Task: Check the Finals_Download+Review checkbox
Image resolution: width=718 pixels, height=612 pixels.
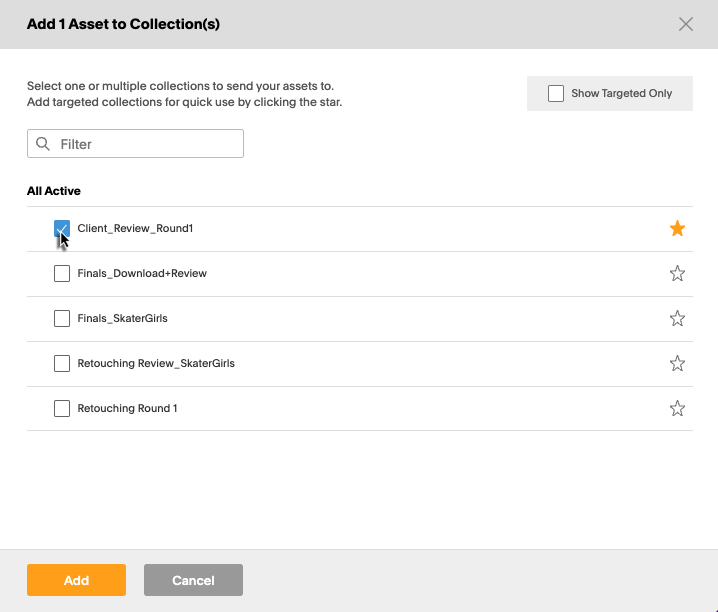Action: pyautogui.click(x=62, y=273)
